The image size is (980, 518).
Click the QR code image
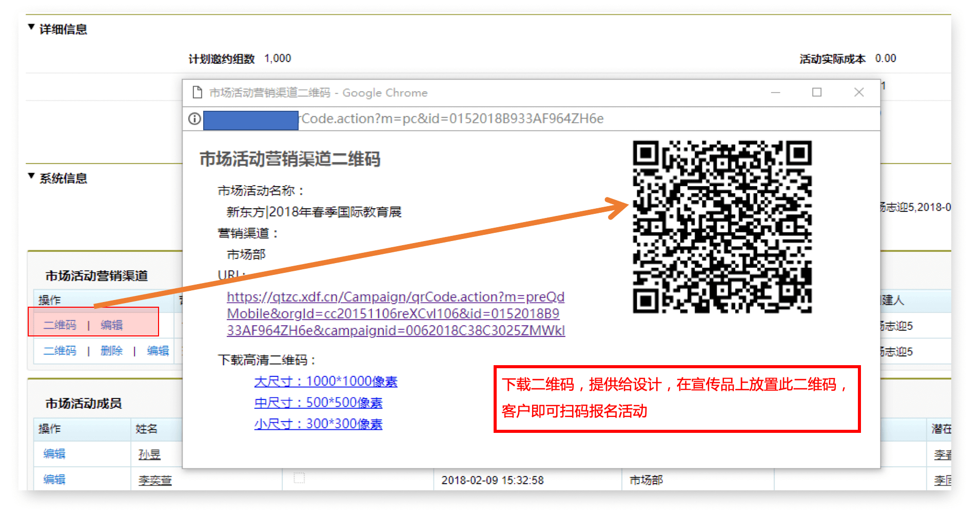pyautogui.click(x=722, y=226)
